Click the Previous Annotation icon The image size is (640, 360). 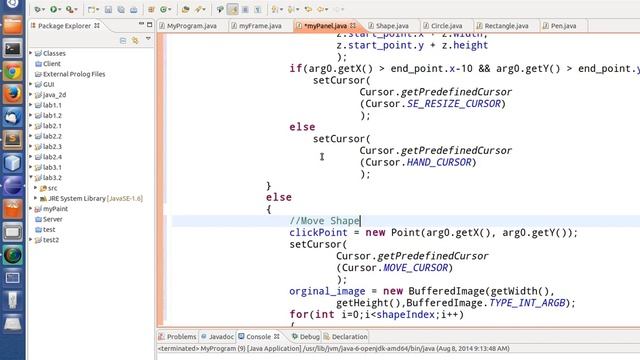tap(291, 9)
